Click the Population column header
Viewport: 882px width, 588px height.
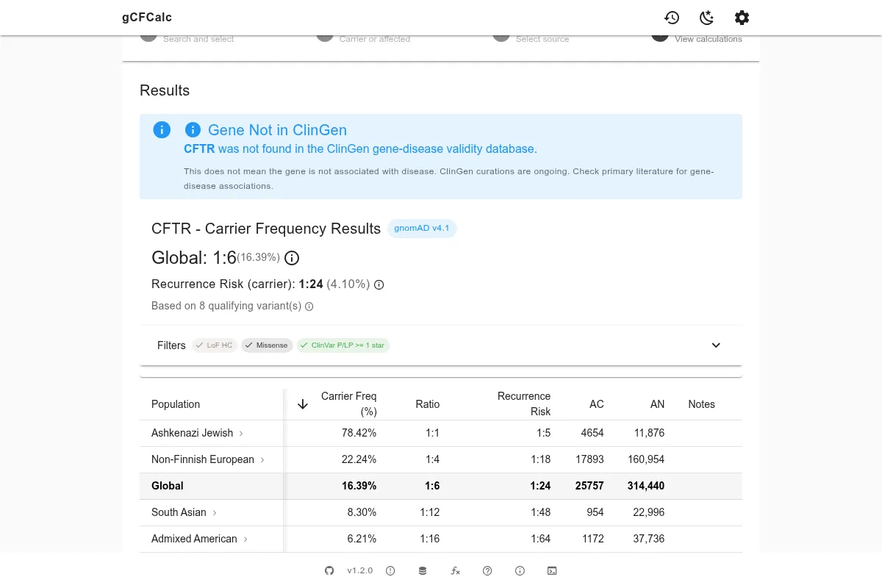pyautogui.click(x=176, y=404)
